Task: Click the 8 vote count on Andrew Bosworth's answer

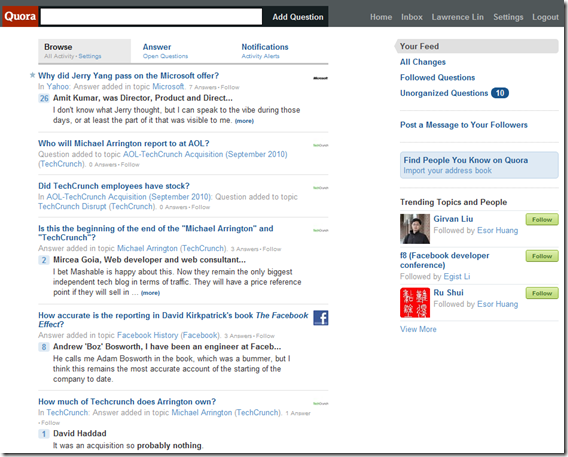Action: point(44,347)
